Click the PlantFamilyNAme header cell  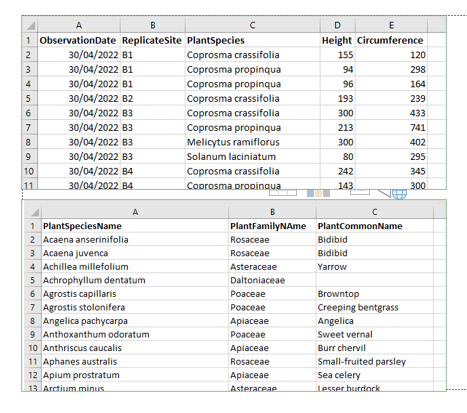[272, 226]
